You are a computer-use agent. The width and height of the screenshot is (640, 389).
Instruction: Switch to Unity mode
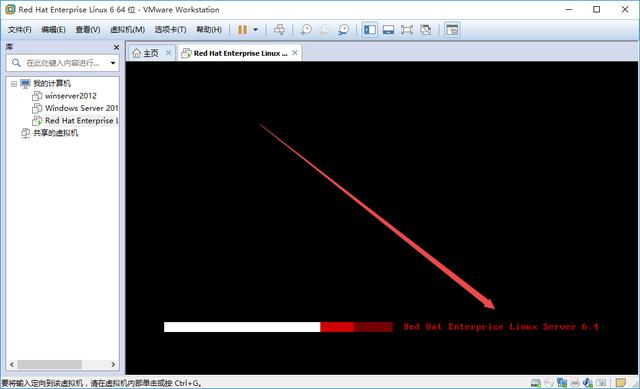coord(425,30)
